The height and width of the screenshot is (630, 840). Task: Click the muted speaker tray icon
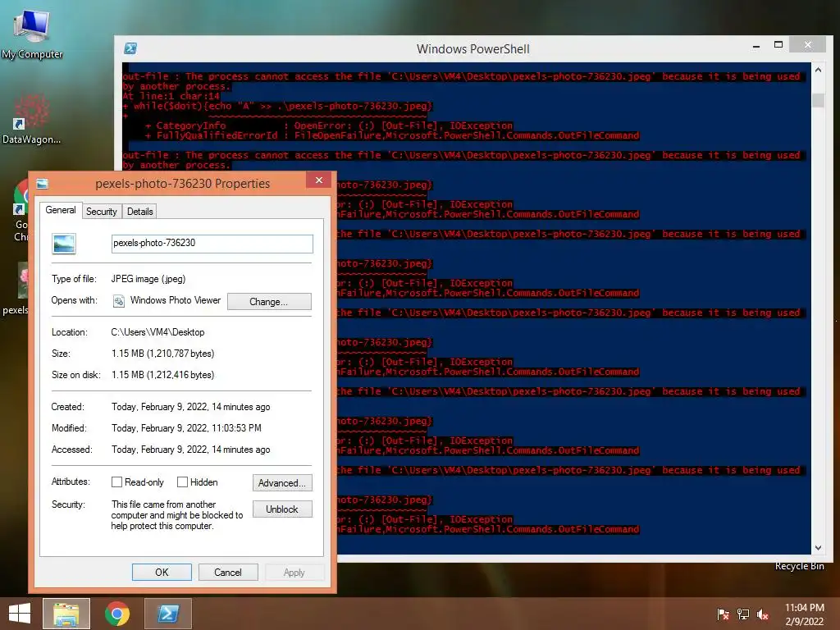click(x=763, y=614)
